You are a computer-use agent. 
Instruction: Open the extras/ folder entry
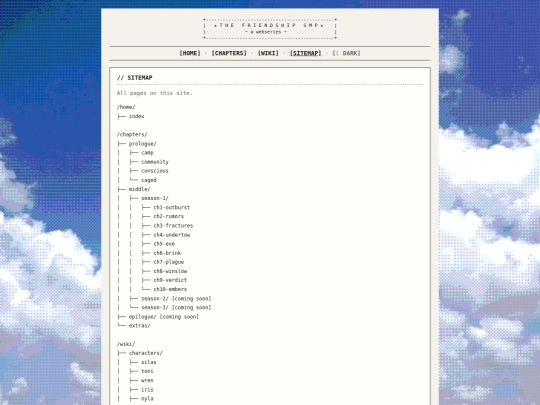point(139,326)
